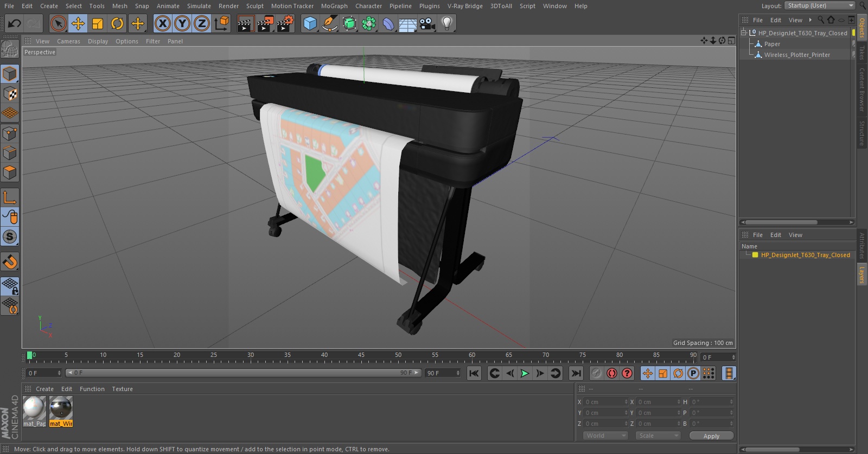This screenshot has width=868, height=454.
Task: Toggle autokeying button
Action: 612,373
